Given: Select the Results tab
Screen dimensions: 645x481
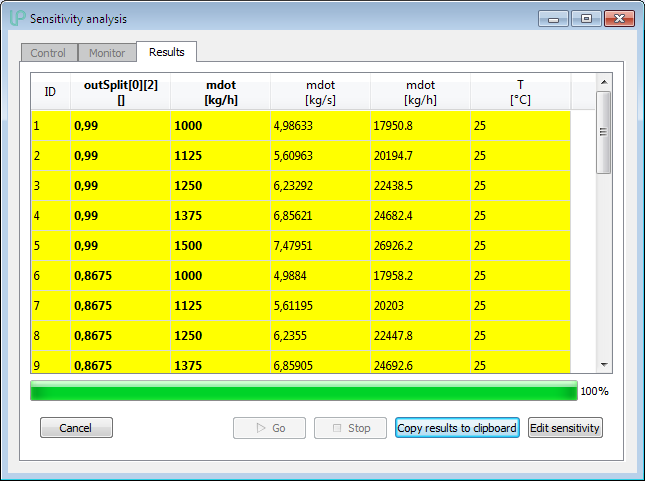Looking at the screenshot, I should click(x=167, y=52).
